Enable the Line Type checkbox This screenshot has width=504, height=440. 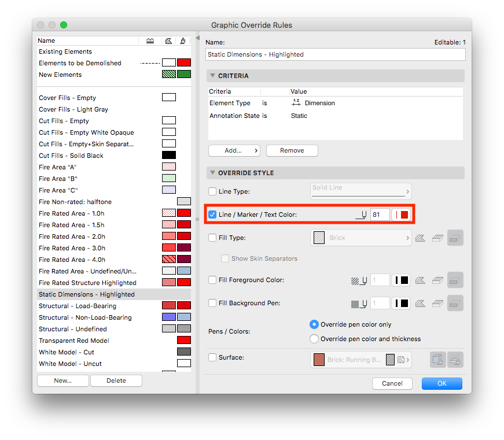coord(212,191)
